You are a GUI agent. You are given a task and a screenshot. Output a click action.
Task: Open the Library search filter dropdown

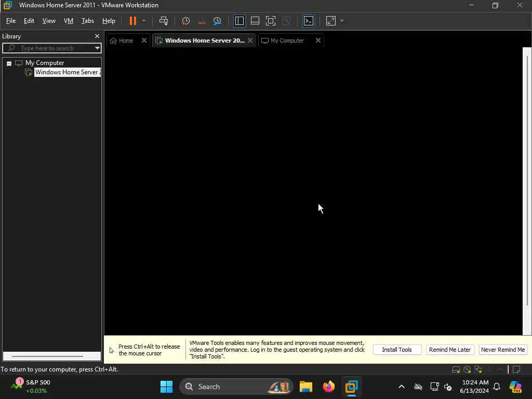pyautogui.click(x=97, y=48)
